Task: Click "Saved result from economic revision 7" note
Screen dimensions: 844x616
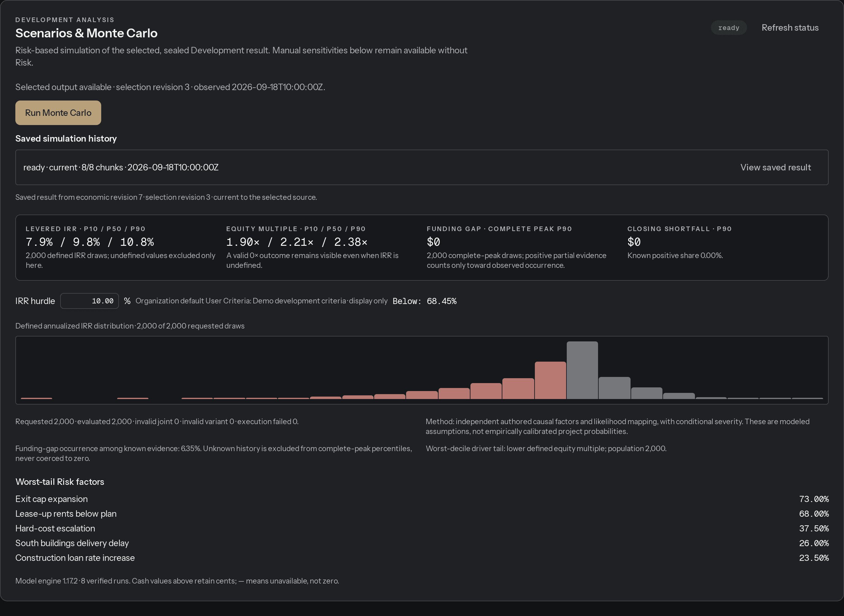Action: (x=166, y=197)
